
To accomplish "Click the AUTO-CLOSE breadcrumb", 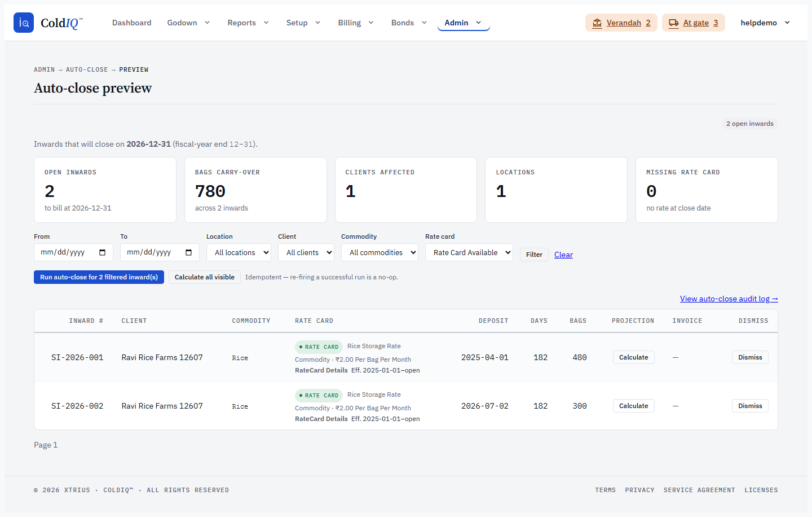I will coord(87,69).
